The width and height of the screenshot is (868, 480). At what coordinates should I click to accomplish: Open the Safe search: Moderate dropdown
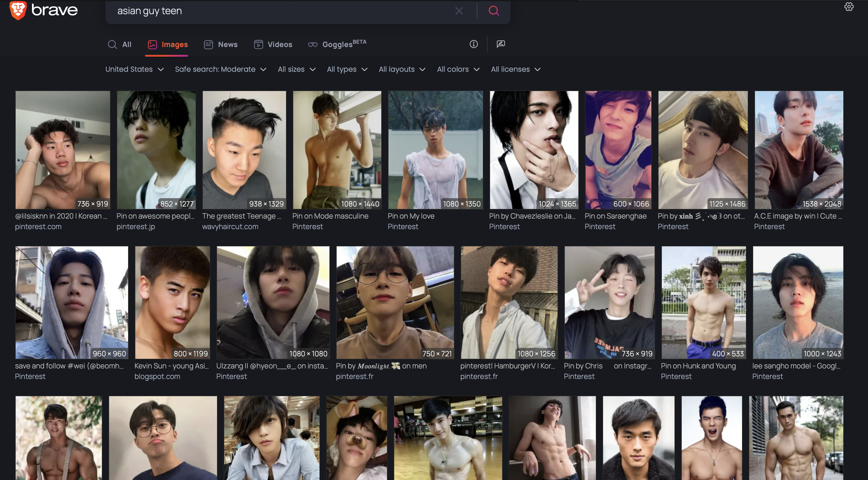(221, 69)
